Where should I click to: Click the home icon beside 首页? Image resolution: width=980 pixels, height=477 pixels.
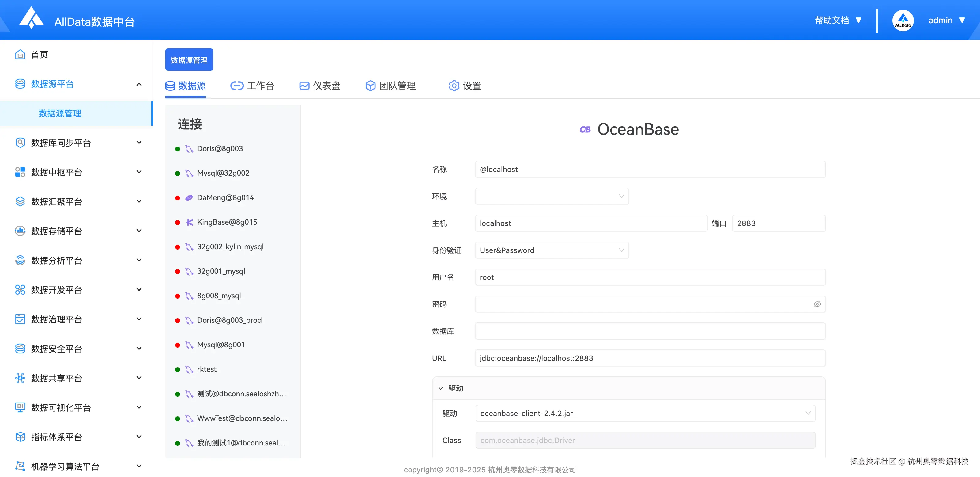pos(20,55)
